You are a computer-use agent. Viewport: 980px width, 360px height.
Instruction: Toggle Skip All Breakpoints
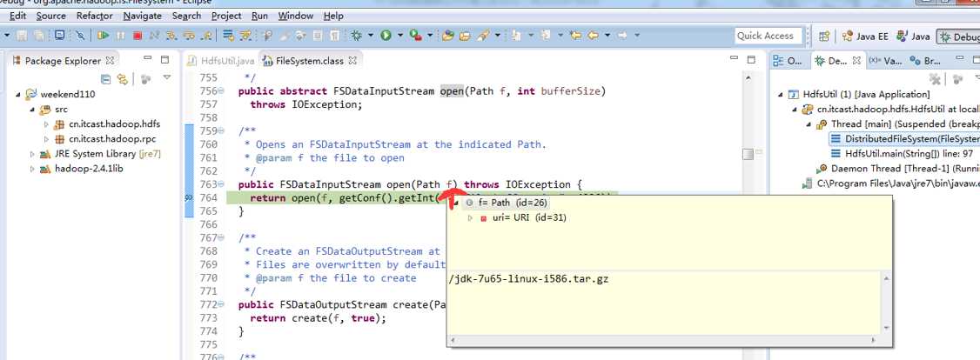tap(80, 36)
